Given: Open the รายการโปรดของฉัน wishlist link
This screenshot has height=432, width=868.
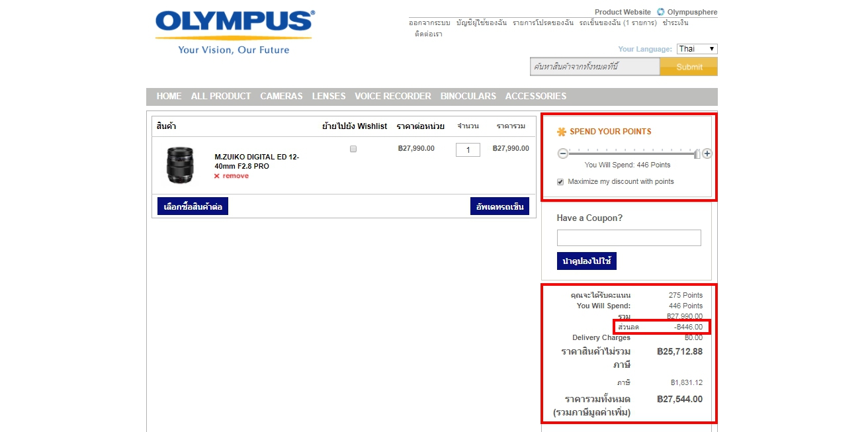Looking at the screenshot, I should click(x=542, y=22).
